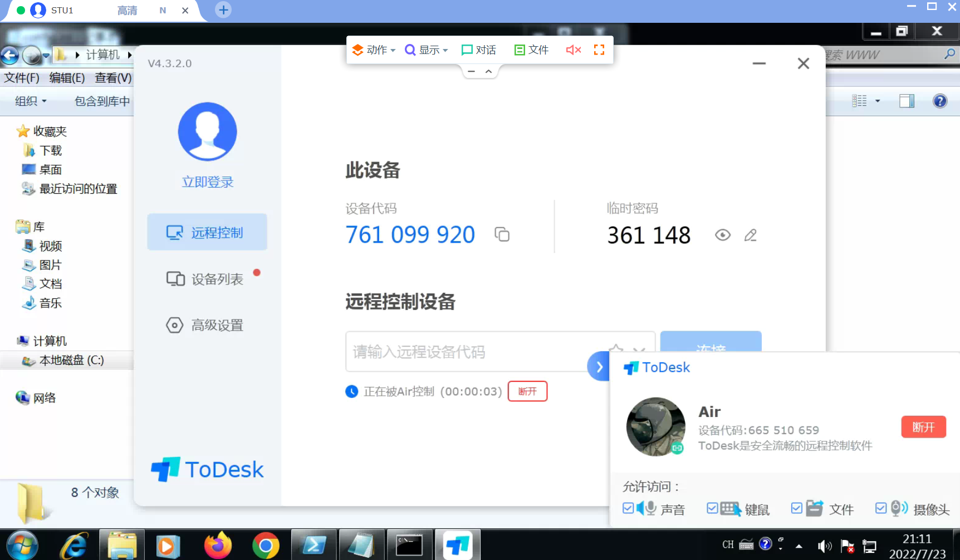Screen dimensions: 960x560
Task: Click Air's profile picture in popup
Action: click(655, 426)
